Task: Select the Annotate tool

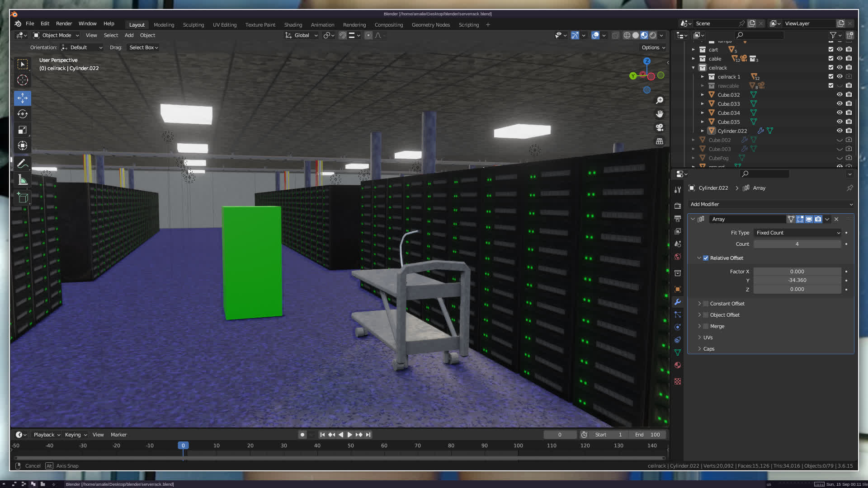Action: click(x=23, y=164)
